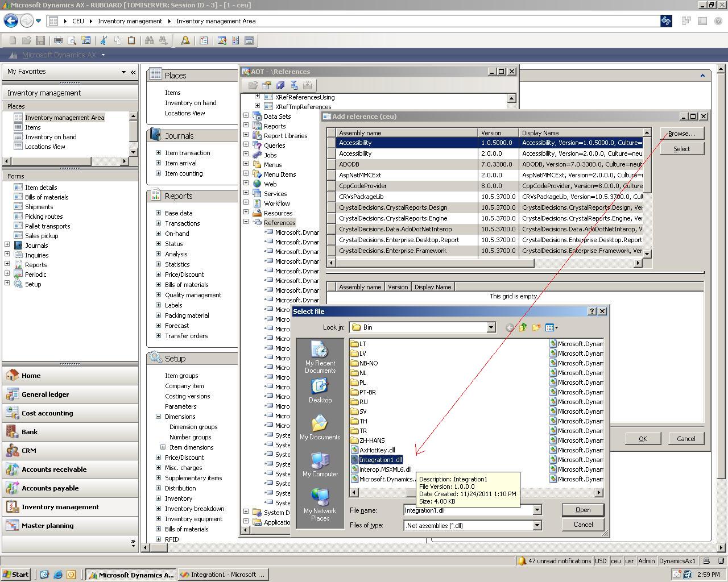Click the Find binoculars toolbar icon
This screenshot has width=728, height=582.
click(149, 40)
